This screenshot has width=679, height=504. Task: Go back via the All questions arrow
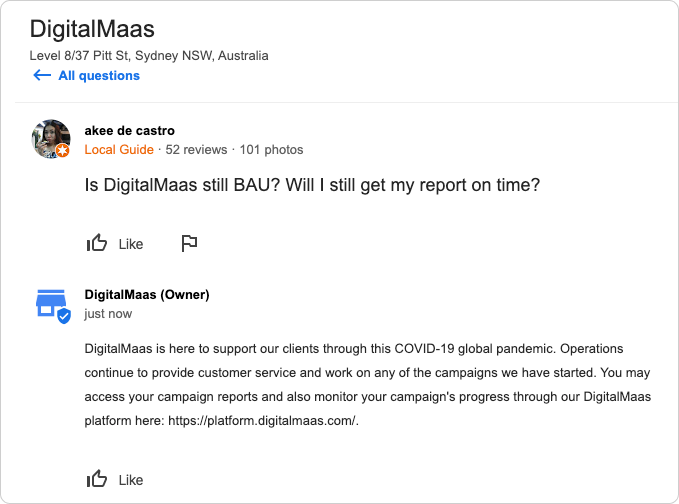(x=42, y=75)
